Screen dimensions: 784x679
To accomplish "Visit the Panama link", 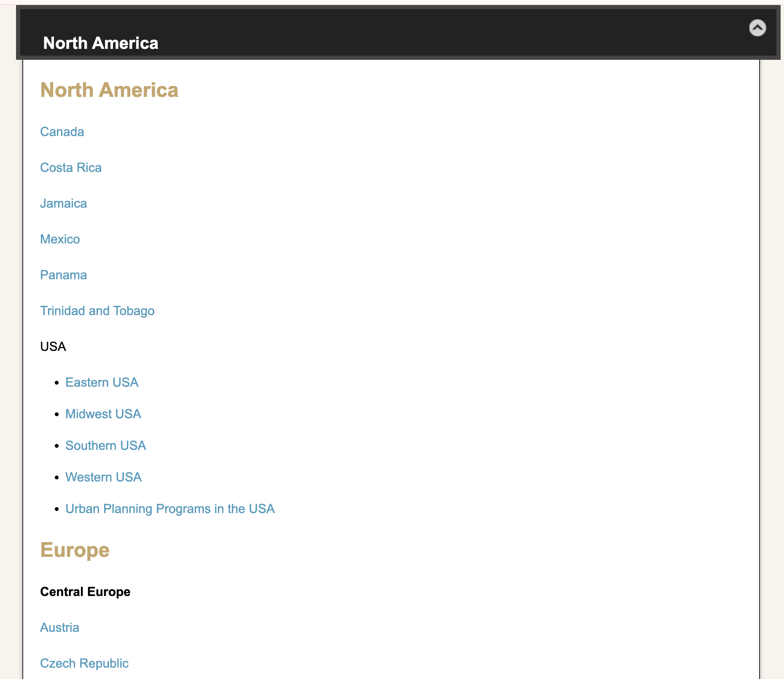I will coord(63,275).
